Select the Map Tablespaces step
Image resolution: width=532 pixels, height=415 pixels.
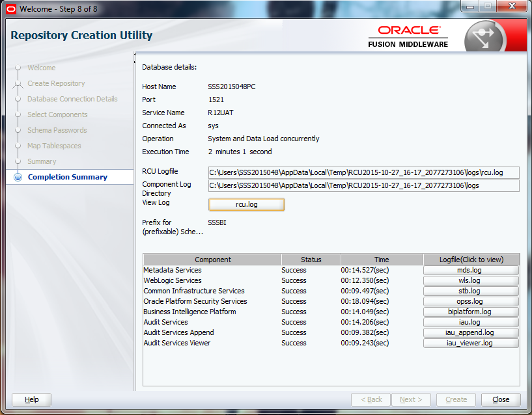point(54,146)
